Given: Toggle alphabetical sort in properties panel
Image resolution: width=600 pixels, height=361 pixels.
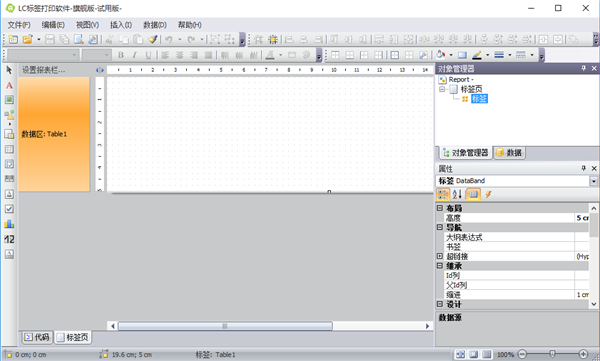Looking at the screenshot, I should pyautogui.click(x=458, y=194).
